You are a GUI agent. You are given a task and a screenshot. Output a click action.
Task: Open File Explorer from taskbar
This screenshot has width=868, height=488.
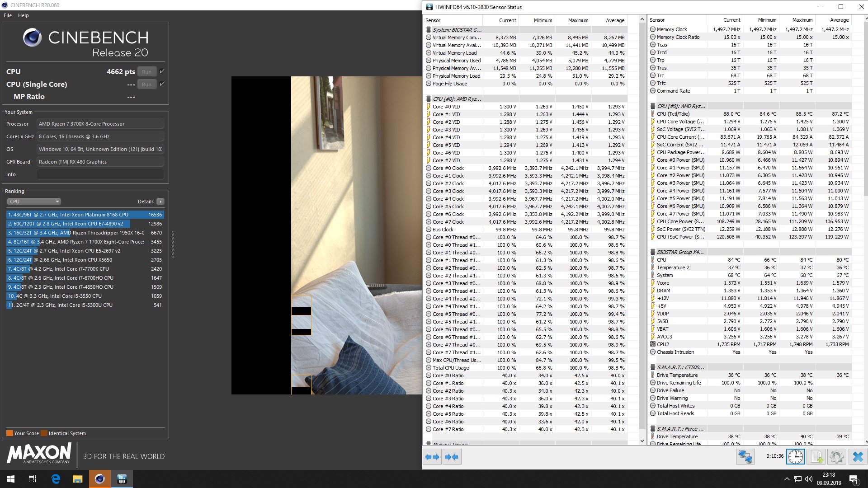[x=78, y=479]
